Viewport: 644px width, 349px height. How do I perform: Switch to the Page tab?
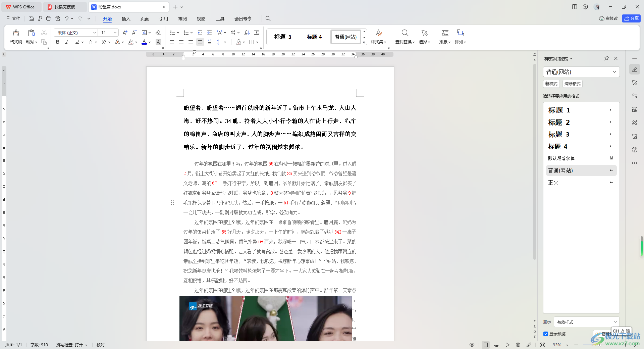145,19
